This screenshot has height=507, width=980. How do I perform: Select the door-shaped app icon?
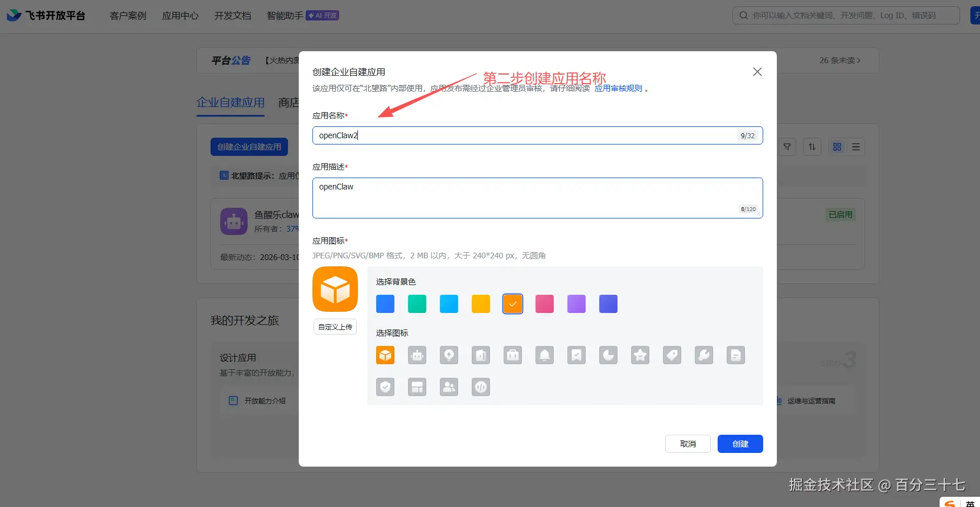pyautogui.click(x=481, y=355)
